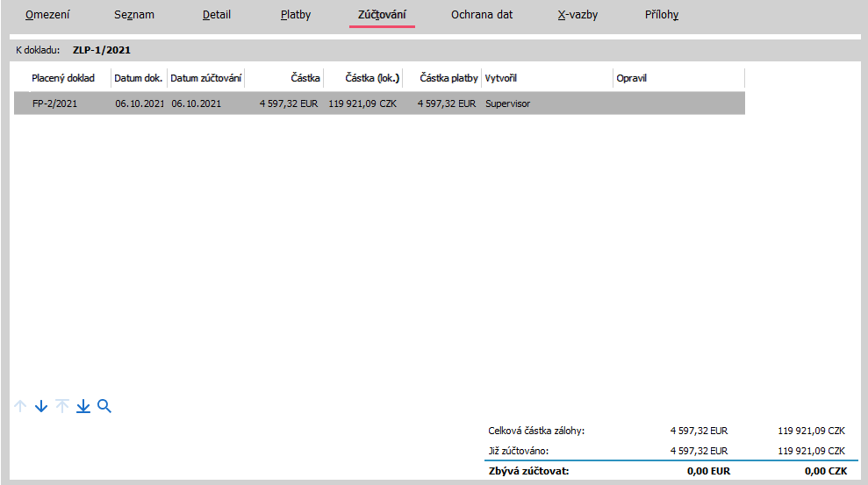Click the previous record up arrow

click(x=20, y=406)
